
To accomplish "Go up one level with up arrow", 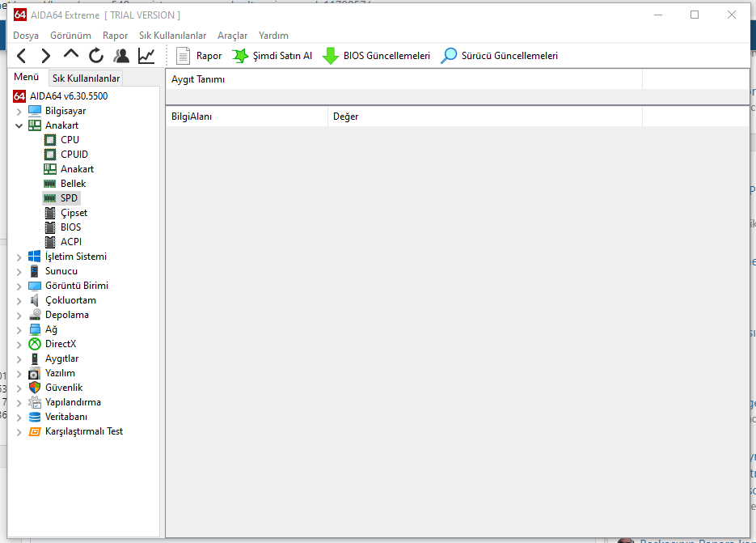I will (x=71, y=54).
